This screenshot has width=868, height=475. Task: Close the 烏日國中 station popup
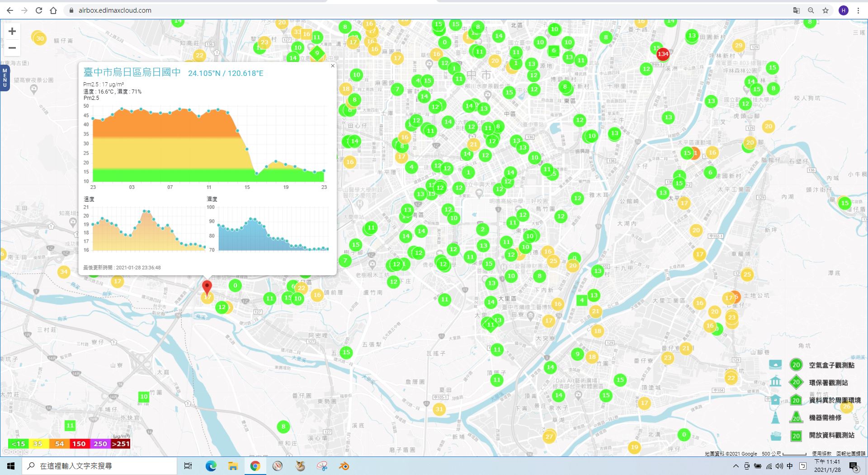[333, 66]
